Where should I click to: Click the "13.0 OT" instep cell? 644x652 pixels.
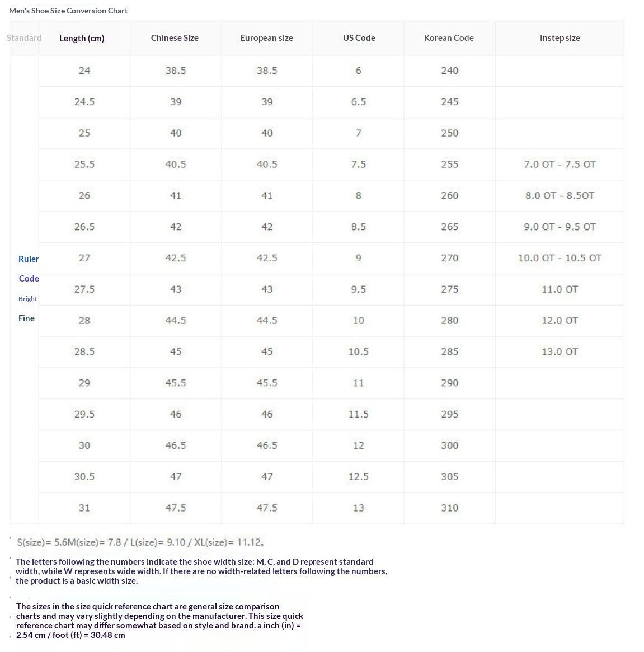click(560, 352)
